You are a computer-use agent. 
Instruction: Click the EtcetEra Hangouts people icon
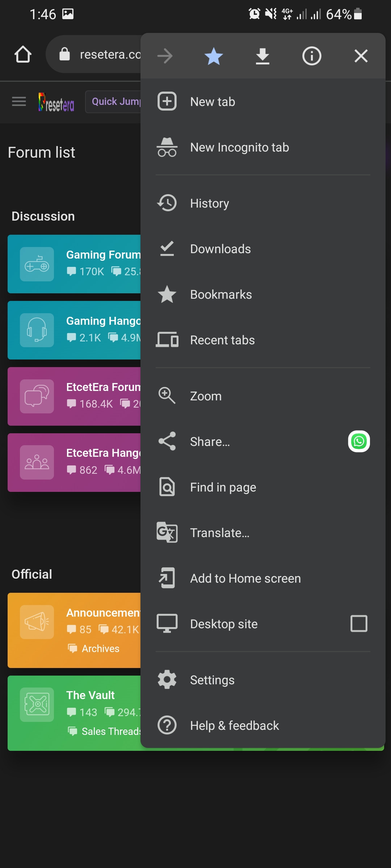pos(37,463)
